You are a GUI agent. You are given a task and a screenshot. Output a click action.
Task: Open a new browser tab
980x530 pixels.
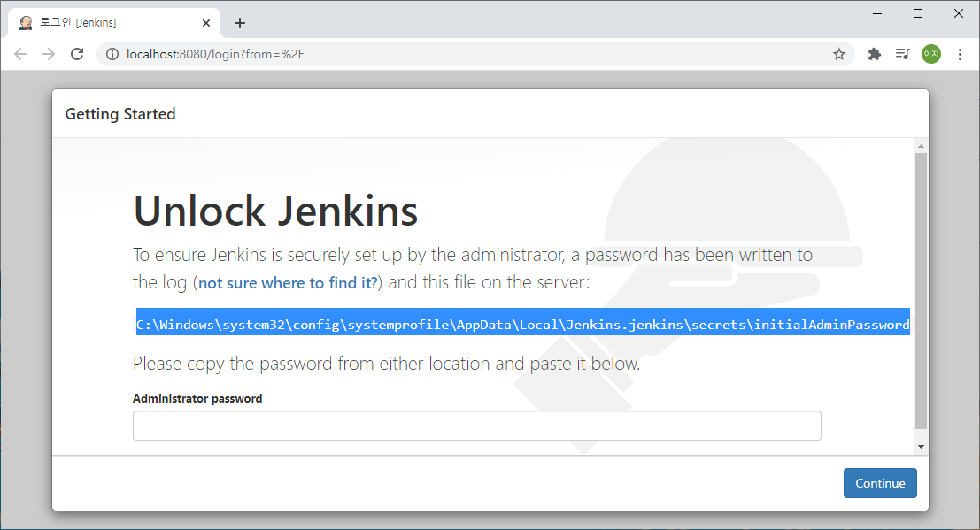point(240,23)
